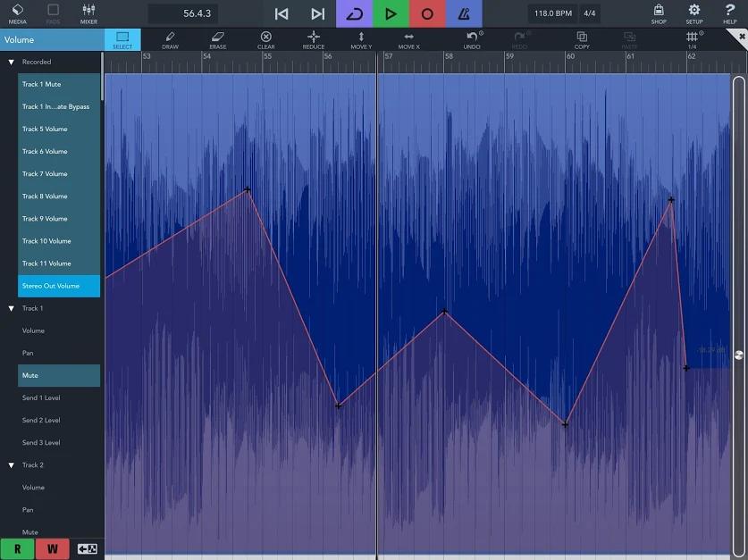Open the Mixer panel
The height and width of the screenshot is (560, 748).
click(x=88, y=13)
